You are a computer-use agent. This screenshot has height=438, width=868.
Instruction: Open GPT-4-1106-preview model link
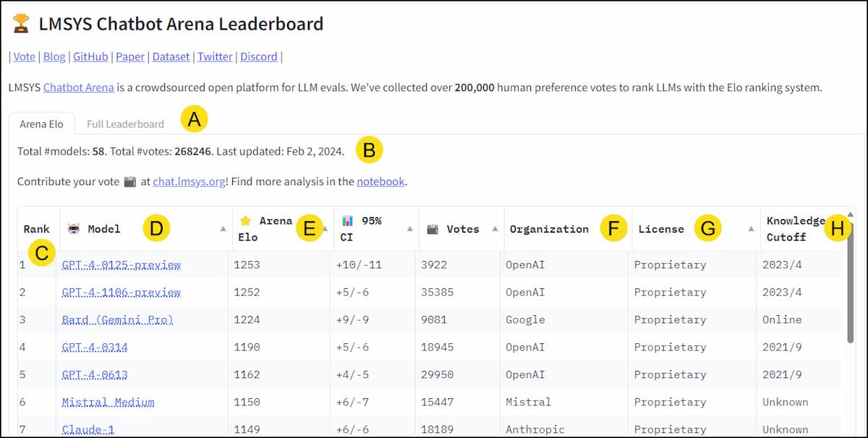click(x=122, y=292)
